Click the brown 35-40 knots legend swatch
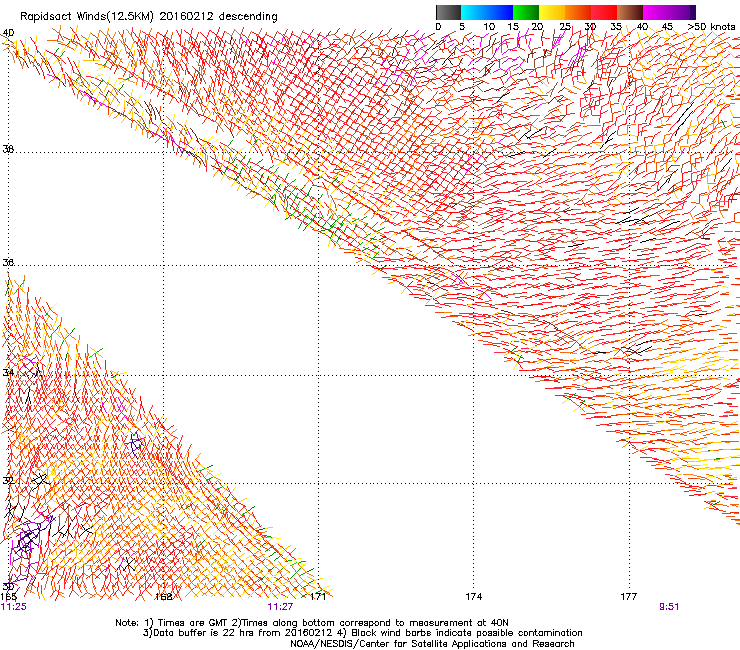Image resolution: width=740 pixels, height=650 pixels. tap(630, 12)
